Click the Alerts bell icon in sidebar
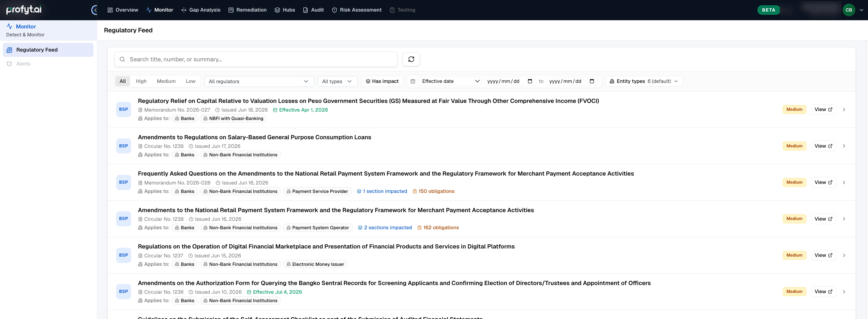Screen dimensions: 868x319 pyautogui.click(x=9, y=64)
